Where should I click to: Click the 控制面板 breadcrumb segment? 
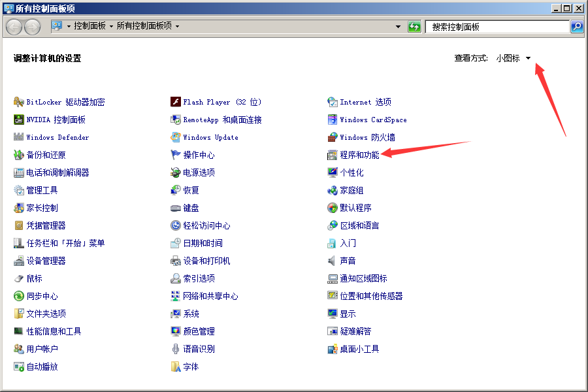point(90,26)
